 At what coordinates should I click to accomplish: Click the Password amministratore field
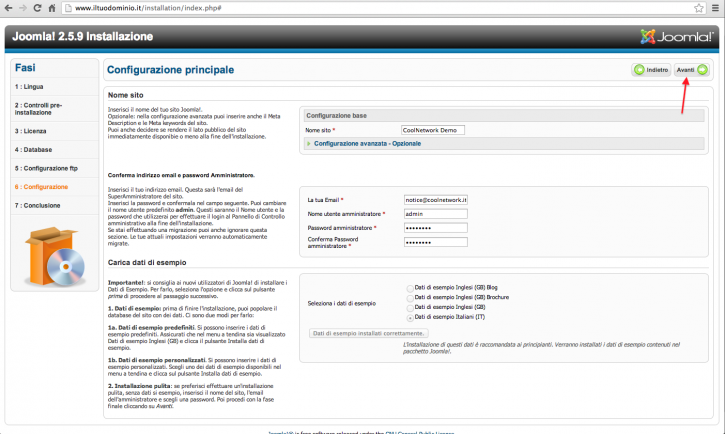point(436,228)
